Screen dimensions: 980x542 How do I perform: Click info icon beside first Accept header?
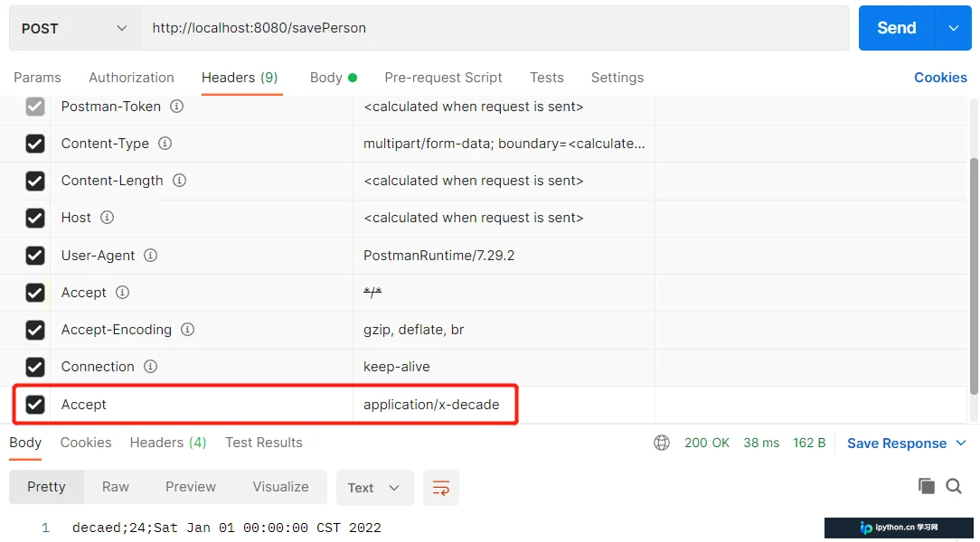[x=123, y=293]
